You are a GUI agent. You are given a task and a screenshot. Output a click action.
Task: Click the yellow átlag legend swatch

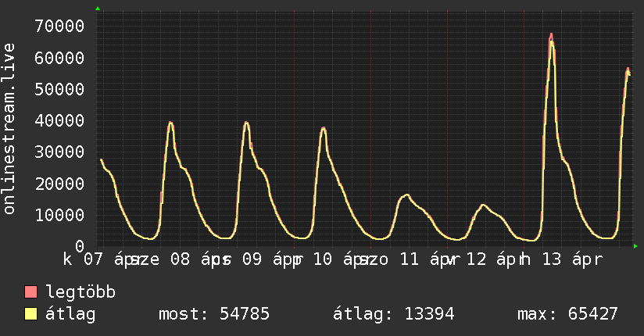30,314
